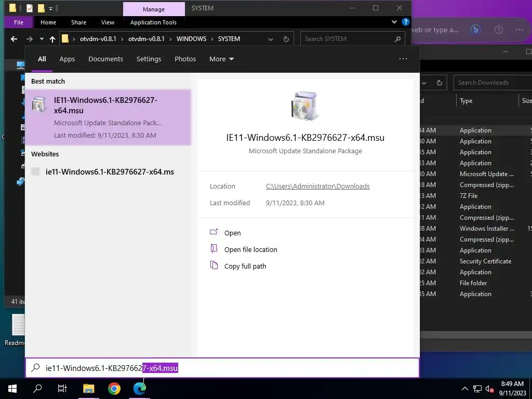Expand the ribbon with chevron
Image resolution: width=532 pixels, height=399 pixels.
click(394, 22)
